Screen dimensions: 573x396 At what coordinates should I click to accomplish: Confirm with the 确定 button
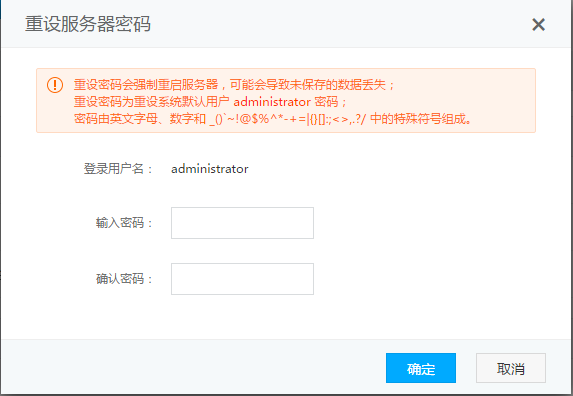click(421, 368)
